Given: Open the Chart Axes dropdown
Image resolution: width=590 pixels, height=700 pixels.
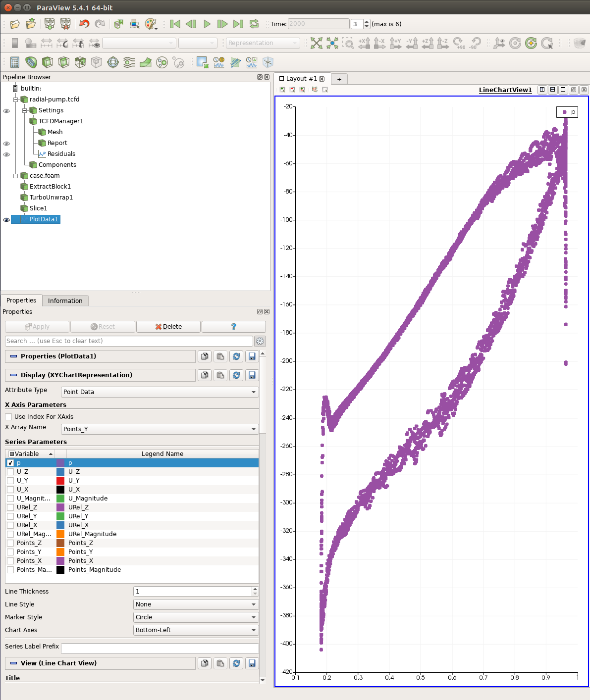Looking at the screenshot, I should (x=196, y=630).
